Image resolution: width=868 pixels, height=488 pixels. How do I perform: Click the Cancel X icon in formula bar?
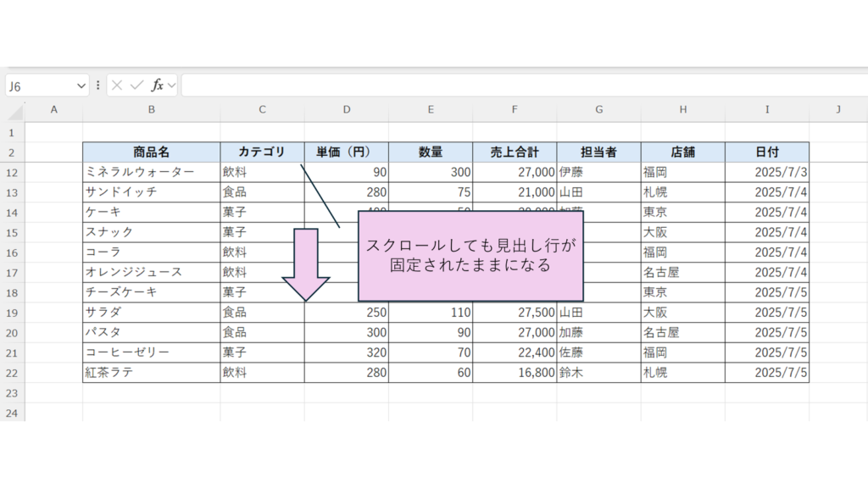coord(117,86)
